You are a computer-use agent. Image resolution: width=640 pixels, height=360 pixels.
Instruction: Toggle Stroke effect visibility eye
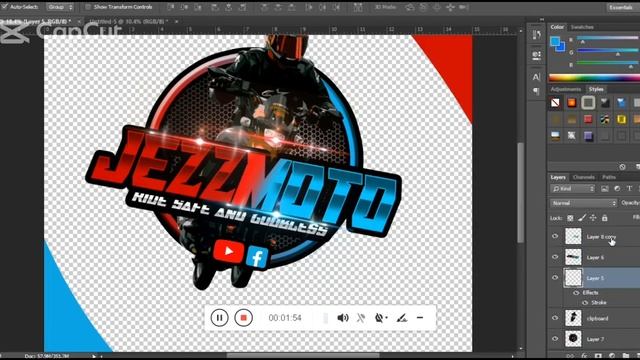[x=585, y=302]
